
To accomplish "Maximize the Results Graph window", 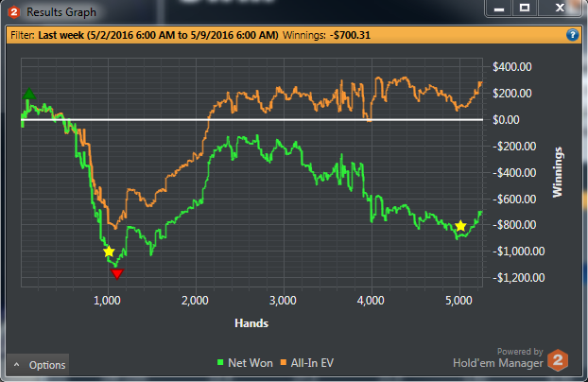I will (525, 9).
